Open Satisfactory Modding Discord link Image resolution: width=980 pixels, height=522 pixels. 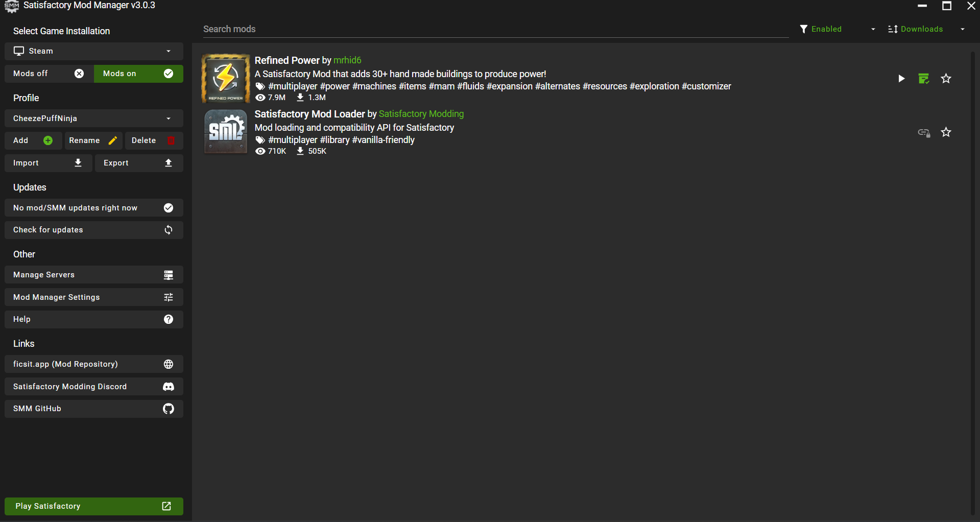(94, 387)
